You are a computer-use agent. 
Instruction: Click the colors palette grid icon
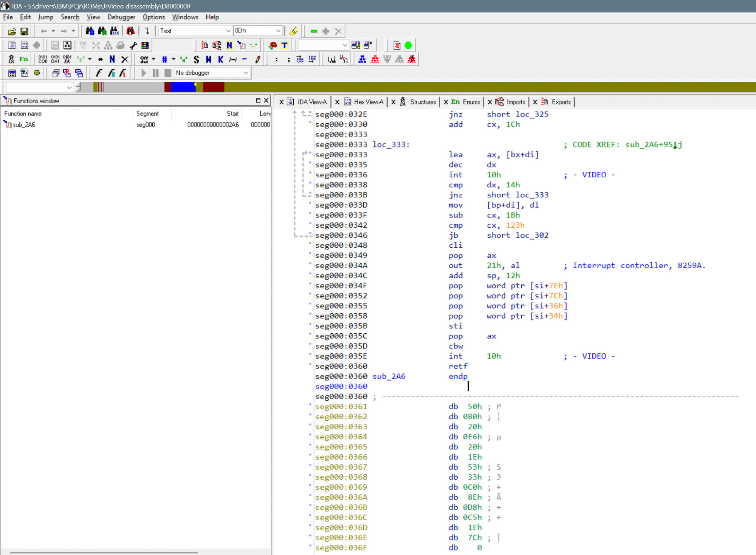pos(145,45)
